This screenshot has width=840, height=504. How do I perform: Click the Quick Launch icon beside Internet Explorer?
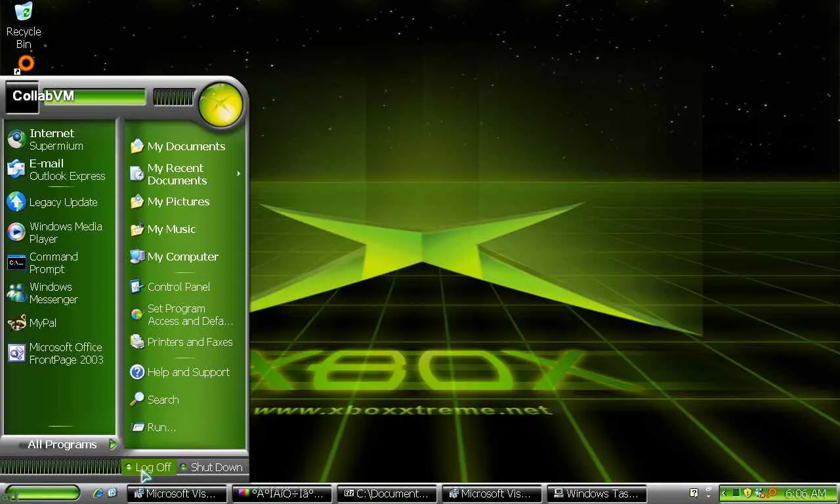click(x=112, y=493)
